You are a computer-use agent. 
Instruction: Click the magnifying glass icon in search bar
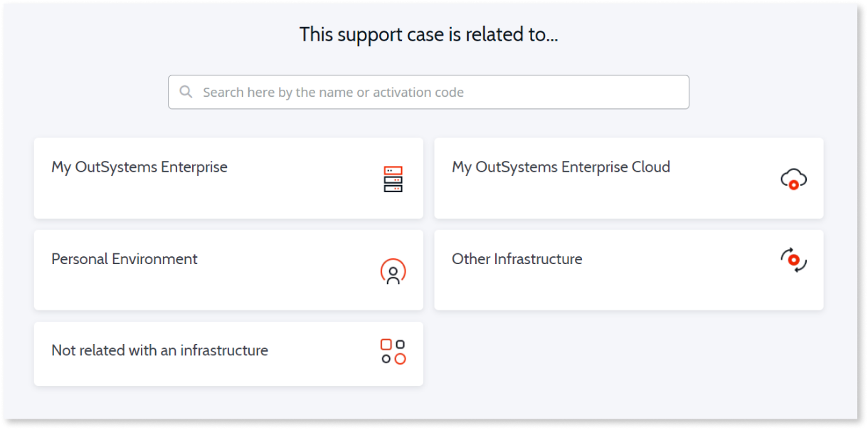point(186,92)
